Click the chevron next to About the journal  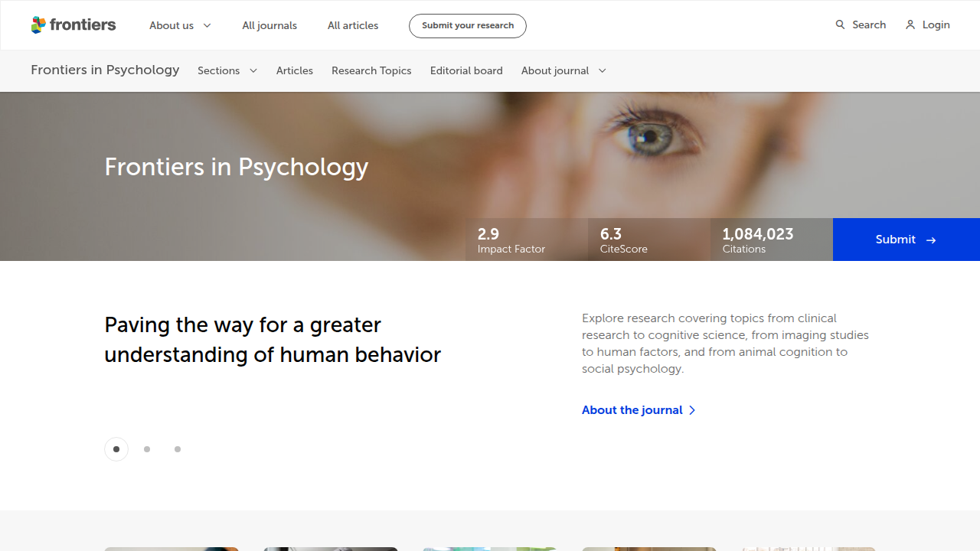point(692,410)
